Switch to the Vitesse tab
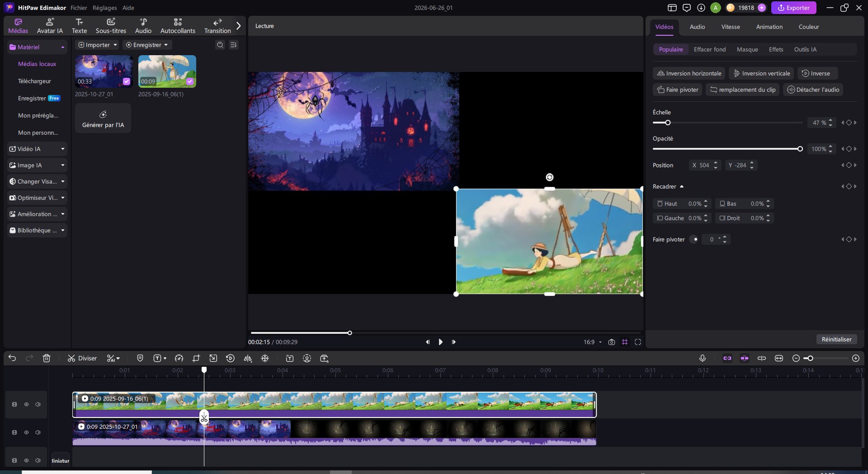The width and height of the screenshot is (868, 474). pyautogui.click(x=731, y=27)
